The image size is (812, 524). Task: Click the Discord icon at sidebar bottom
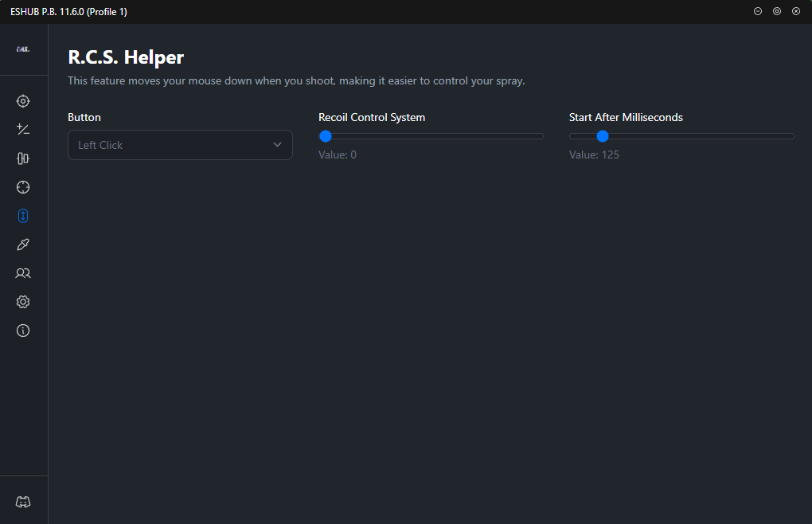click(x=23, y=502)
